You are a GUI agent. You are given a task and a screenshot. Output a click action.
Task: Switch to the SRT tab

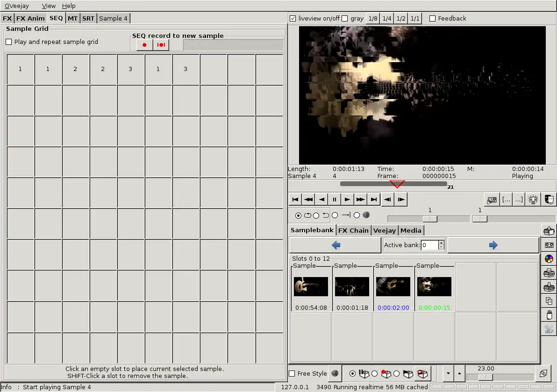coord(88,19)
